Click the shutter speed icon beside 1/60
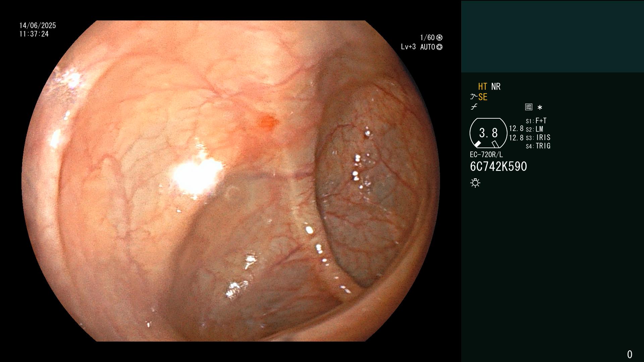This screenshot has width=644, height=362. [x=439, y=38]
